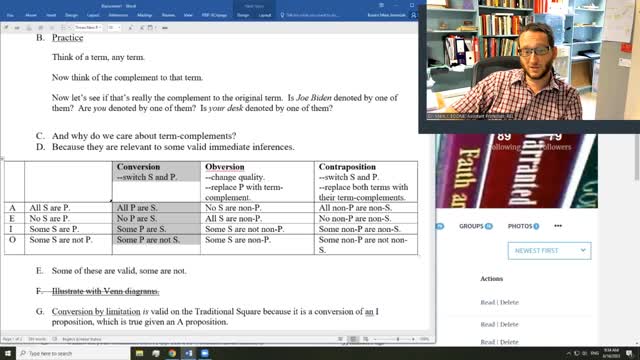
Task: Click the struck-through 'Illustrate with Venn diagrams.'
Action: [105, 291]
